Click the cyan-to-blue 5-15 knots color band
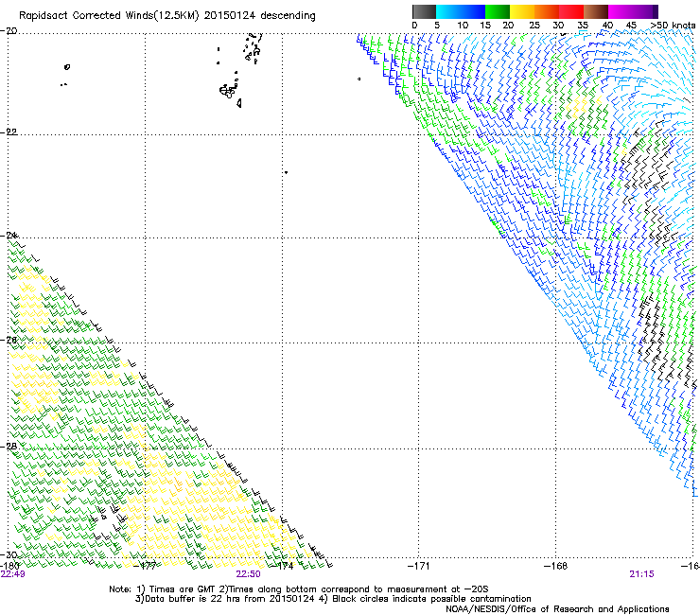 click(461, 11)
